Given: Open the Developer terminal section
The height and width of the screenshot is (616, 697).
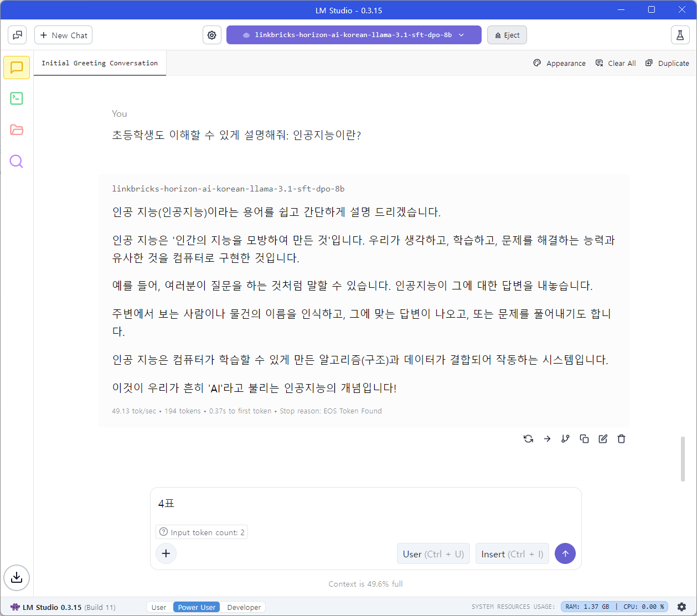Looking at the screenshot, I should click(x=17, y=99).
